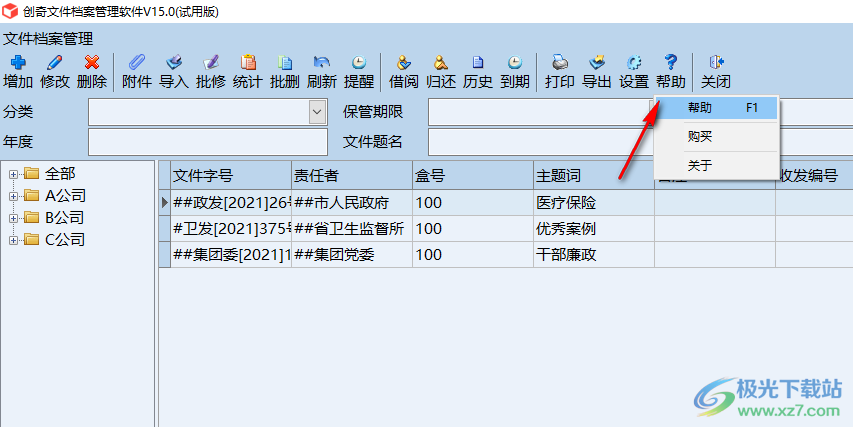Click the ##政发[2021]26 cell
Viewport: 853px width, 427px height.
click(x=231, y=203)
